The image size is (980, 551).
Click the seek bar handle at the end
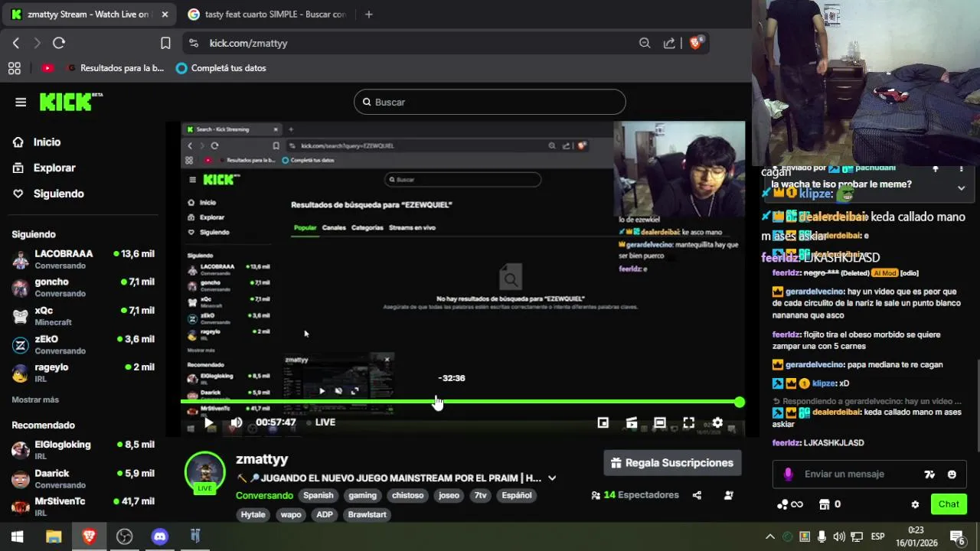point(739,402)
